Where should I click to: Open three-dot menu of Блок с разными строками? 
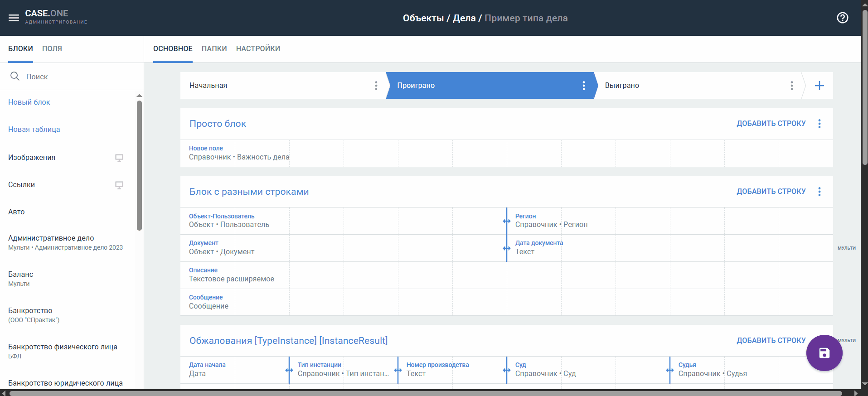point(819,192)
